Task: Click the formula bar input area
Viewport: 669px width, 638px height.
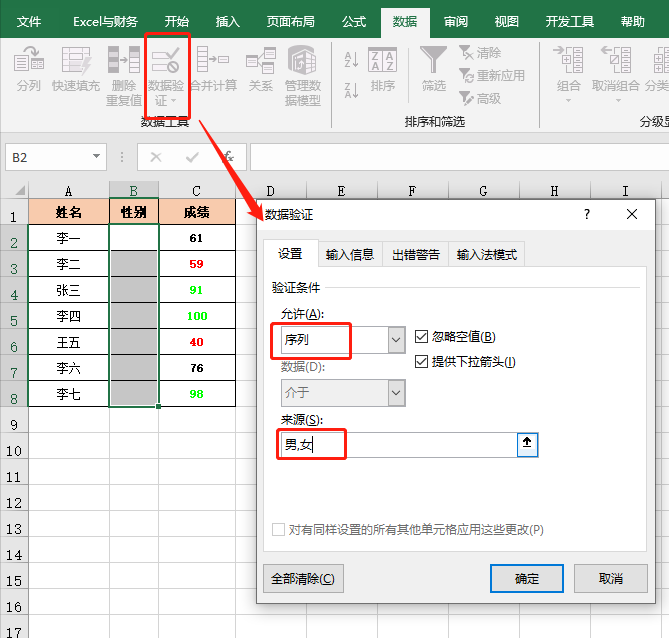Action: coord(459,157)
